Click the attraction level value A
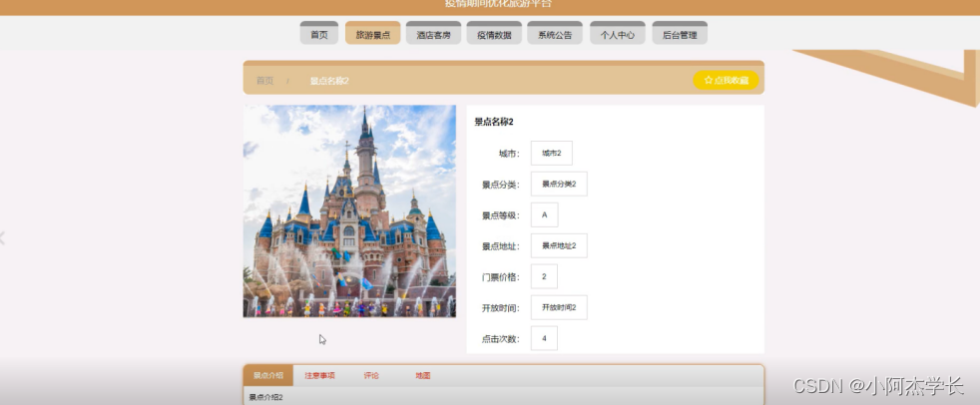 544,215
